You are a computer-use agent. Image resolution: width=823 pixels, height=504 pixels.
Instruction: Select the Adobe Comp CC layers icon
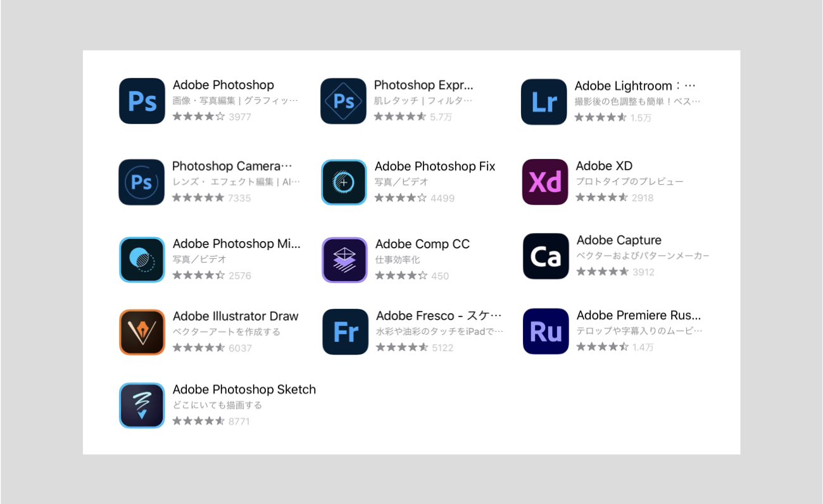click(x=344, y=260)
